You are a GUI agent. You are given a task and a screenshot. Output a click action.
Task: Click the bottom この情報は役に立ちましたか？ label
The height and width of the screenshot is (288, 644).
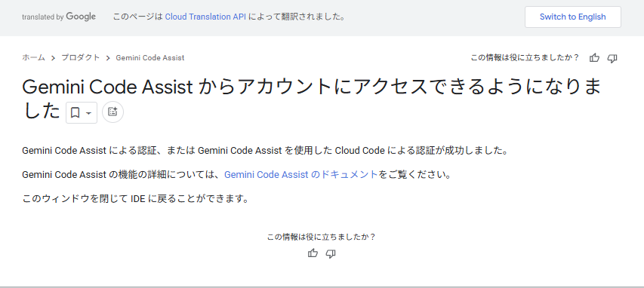tap(322, 237)
